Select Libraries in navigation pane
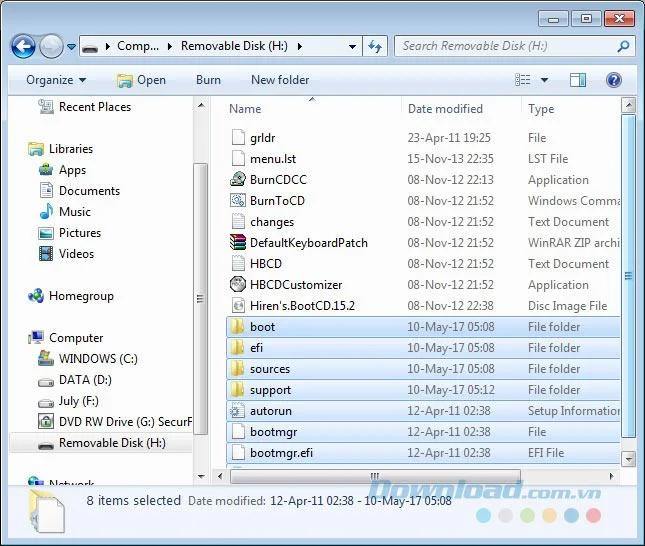The width and height of the screenshot is (645, 546). pyautogui.click(x=60, y=149)
